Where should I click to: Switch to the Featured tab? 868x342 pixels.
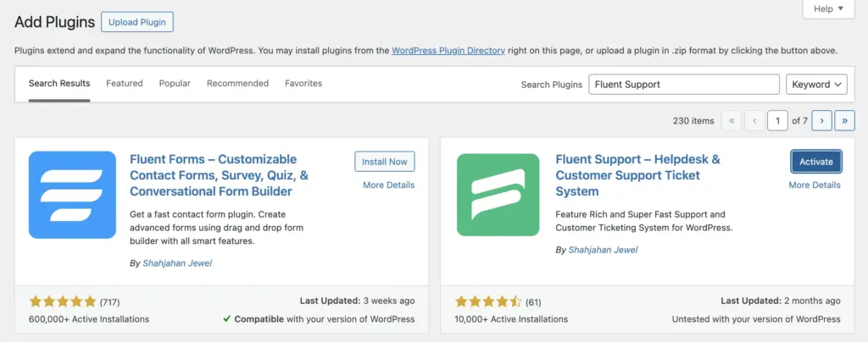coord(125,84)
